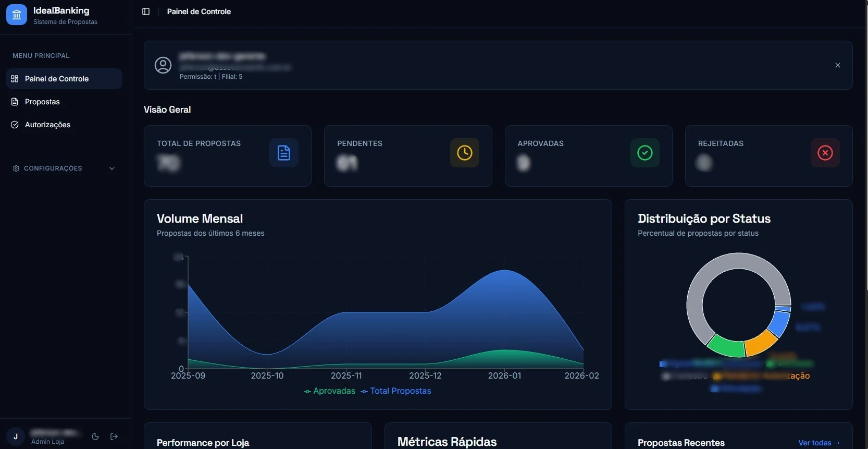Click the user profile icon in banner
Viewport: 868px width, 449px height.
click(163, 65)
